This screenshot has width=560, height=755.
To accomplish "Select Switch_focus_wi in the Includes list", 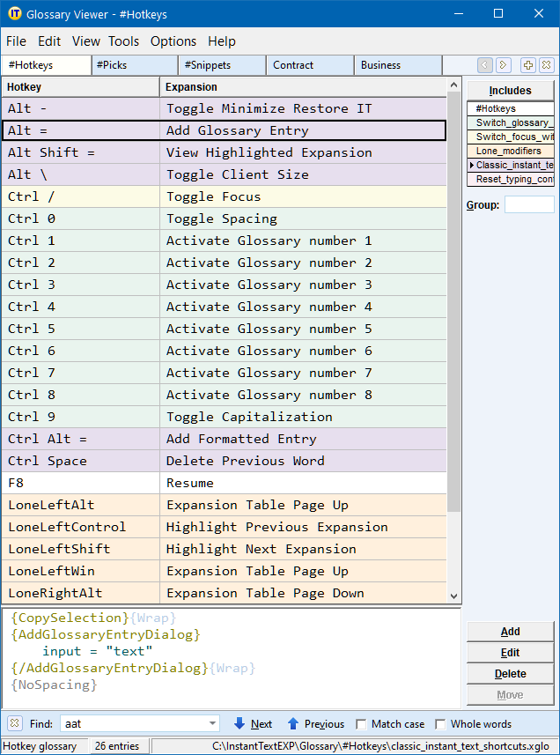I will 511,137.
